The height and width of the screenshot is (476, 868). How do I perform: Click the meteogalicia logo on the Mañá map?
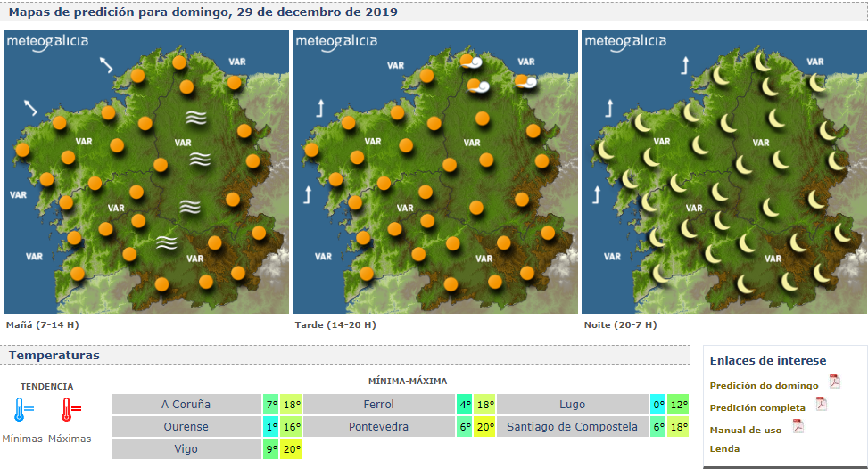47,43
